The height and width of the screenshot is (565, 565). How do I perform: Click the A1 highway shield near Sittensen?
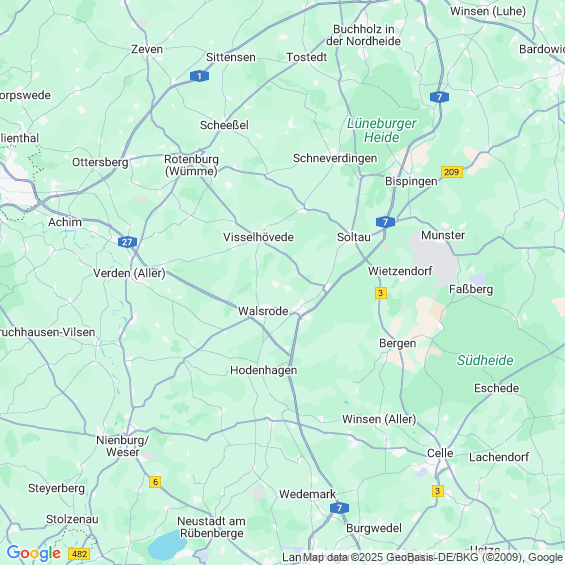point(199,76)
